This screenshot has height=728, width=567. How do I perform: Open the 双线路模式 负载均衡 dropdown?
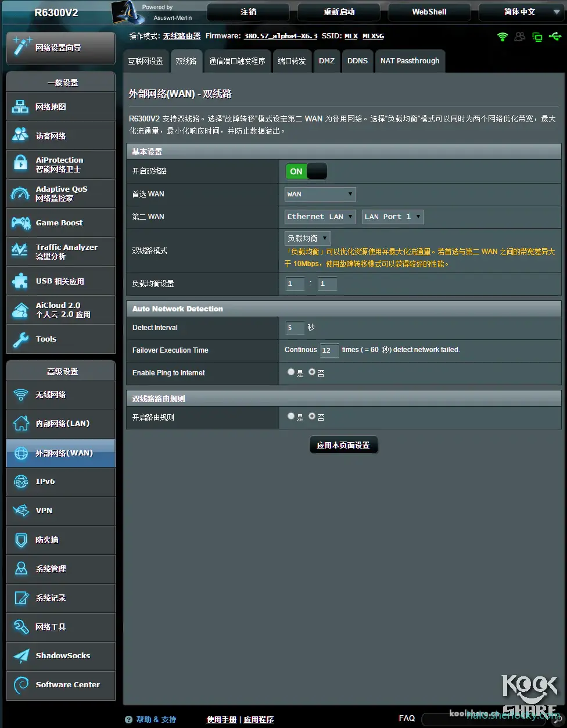tap(307, 238)
